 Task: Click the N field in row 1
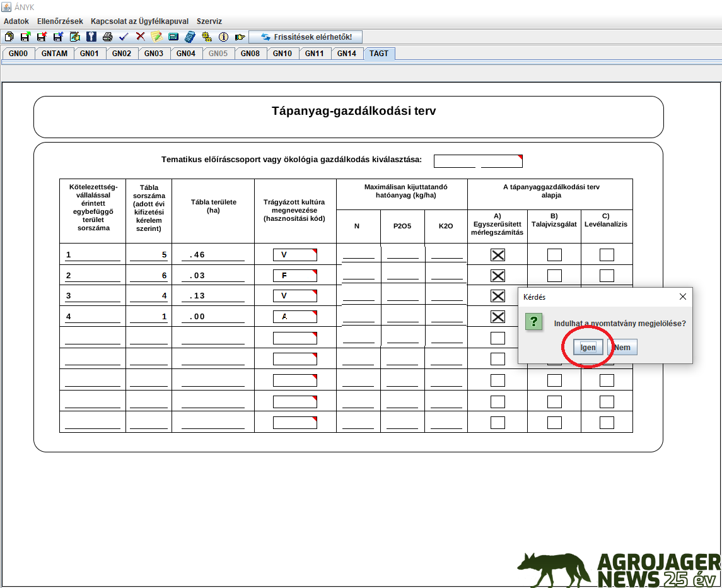[x=358, y=255]
